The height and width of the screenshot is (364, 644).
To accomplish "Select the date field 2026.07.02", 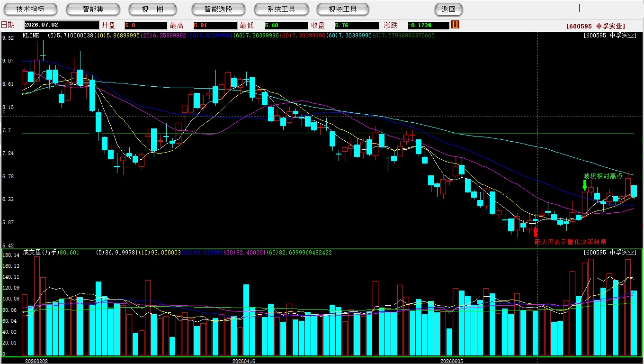I will pyautogui.click(x=62, y=25).
